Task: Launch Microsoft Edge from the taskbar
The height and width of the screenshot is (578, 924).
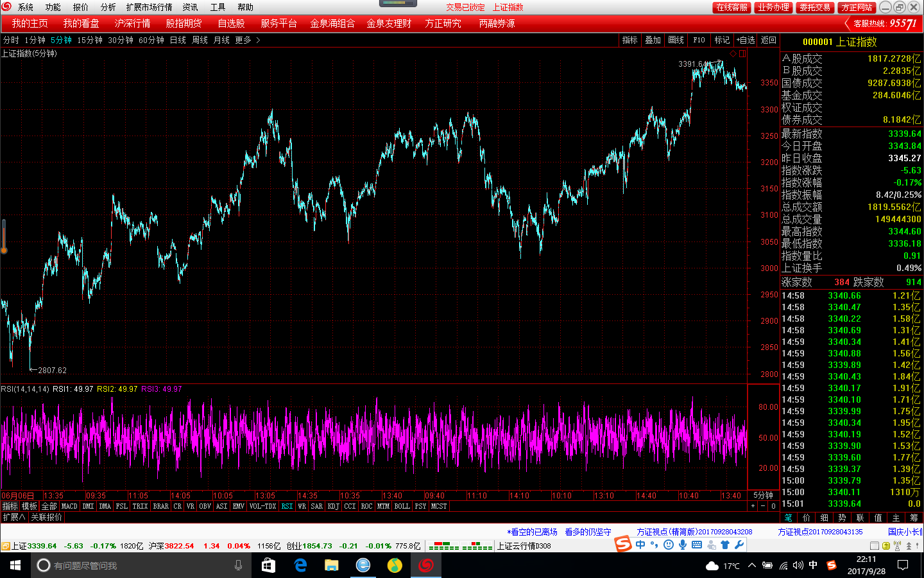Action: [300, 565]
